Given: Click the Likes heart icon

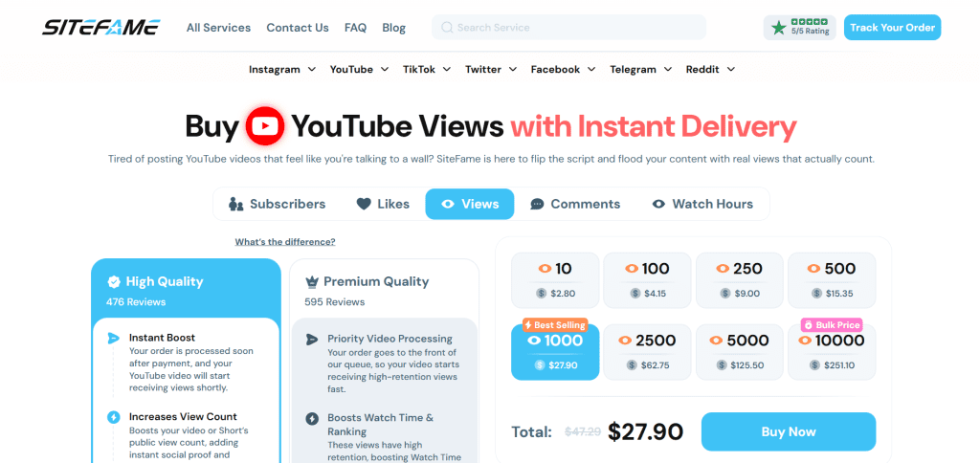Looking at the screenshot, I should point(364,205).
